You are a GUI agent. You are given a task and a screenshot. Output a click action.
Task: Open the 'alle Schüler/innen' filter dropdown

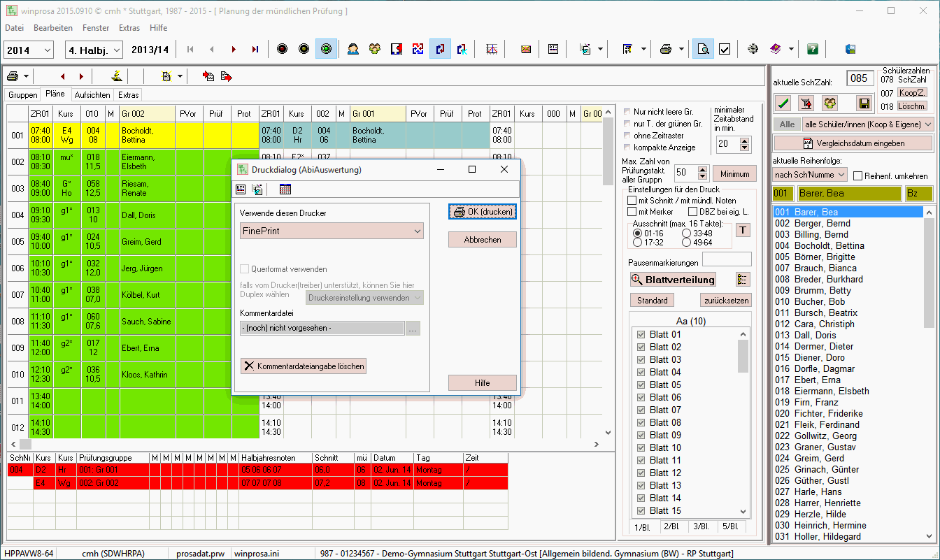click(x=927, y=124)
